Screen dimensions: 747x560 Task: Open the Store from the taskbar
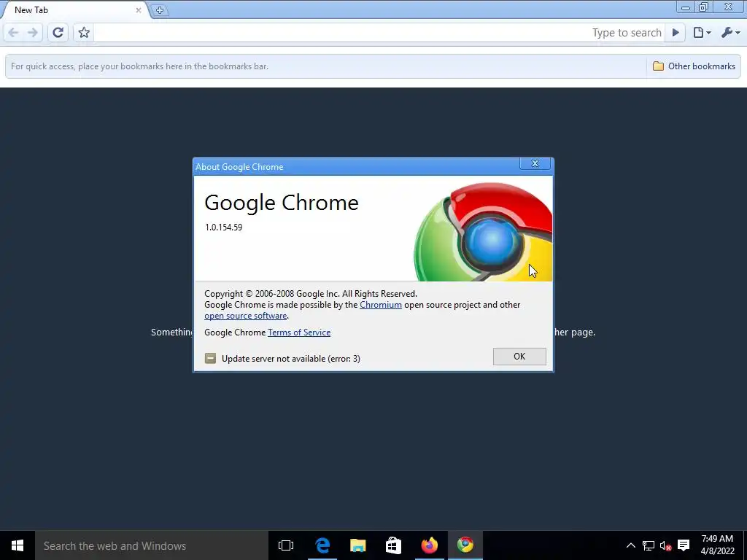[x=393, y=545]
